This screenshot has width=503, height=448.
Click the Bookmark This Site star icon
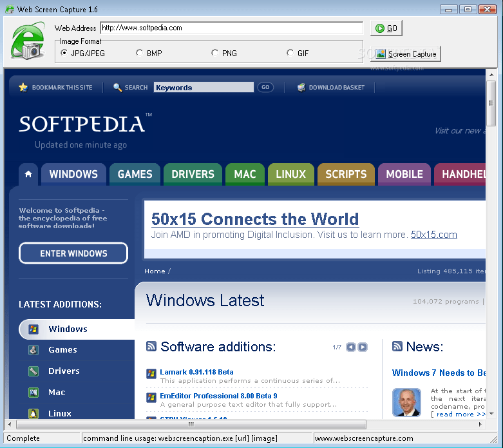[x=23, y=88]
